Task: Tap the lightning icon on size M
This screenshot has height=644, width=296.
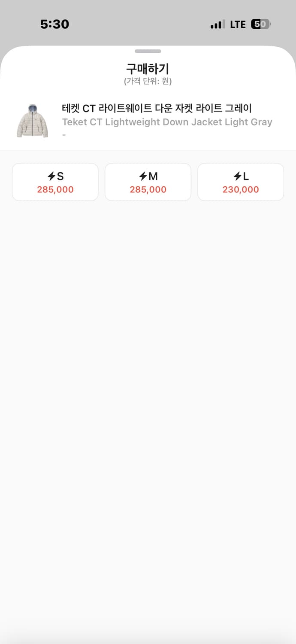Action: 143,176
